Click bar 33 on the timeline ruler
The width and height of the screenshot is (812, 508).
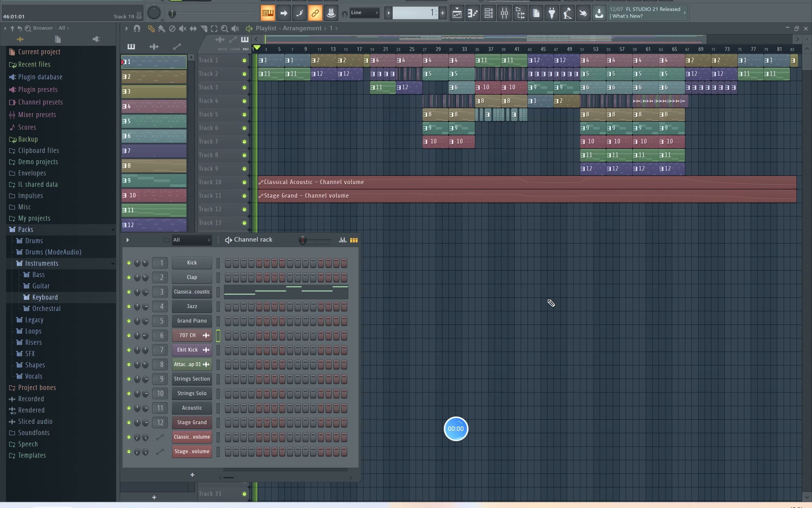[x=464, y=49]
